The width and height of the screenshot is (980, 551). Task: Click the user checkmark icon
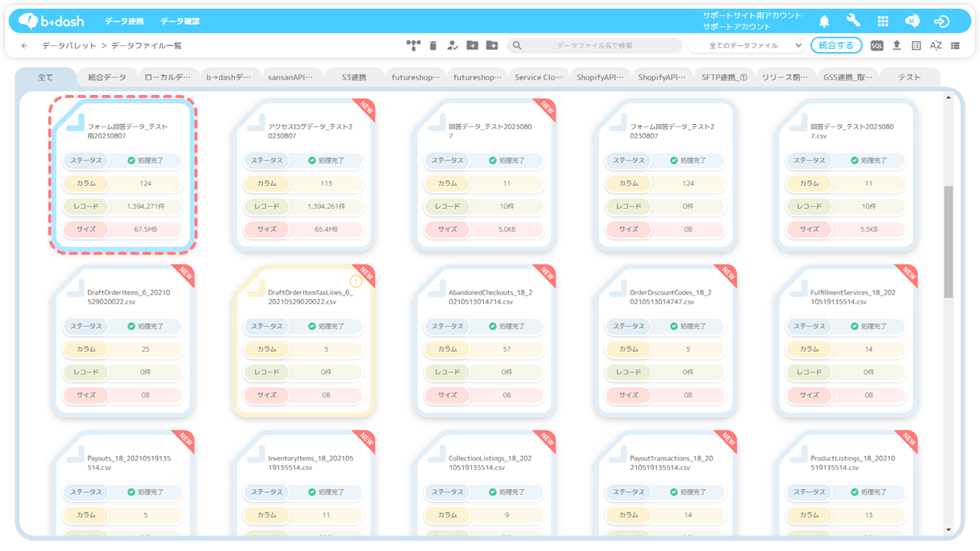pyautogui.click(x=452, y=46)
